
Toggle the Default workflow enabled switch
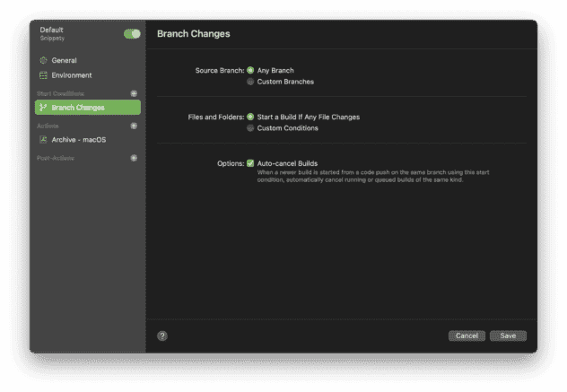point(132,34)
